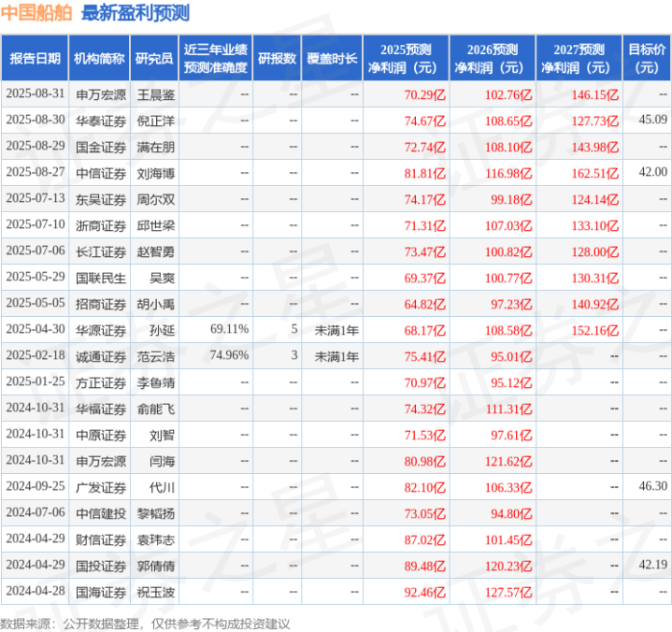Click the 69.37亿 profit forecast

coord(424,279)
